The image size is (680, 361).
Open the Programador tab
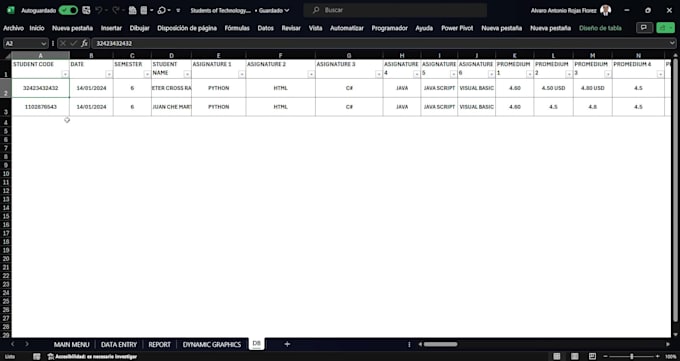point(389,28)
